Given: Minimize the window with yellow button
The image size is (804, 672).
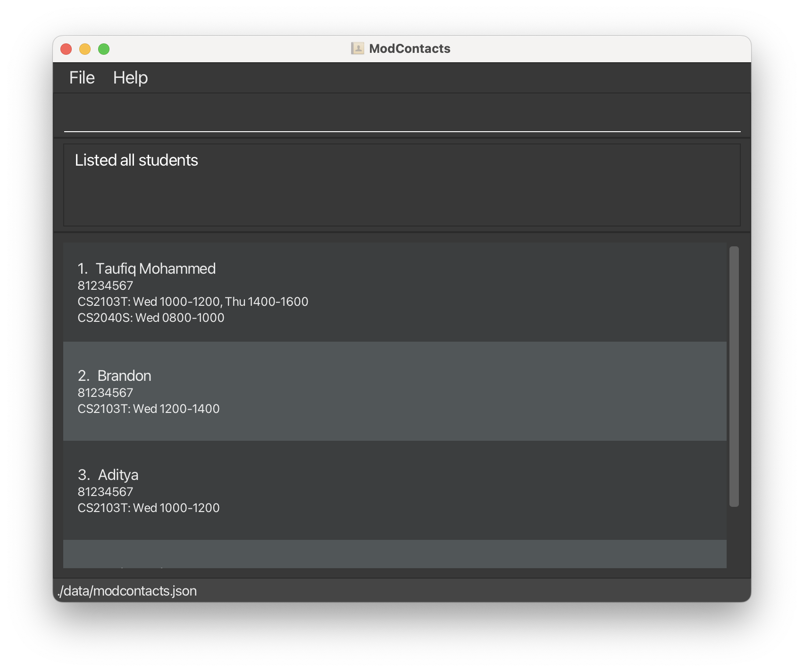Looking at the screenshot, I should pos(85,49).
